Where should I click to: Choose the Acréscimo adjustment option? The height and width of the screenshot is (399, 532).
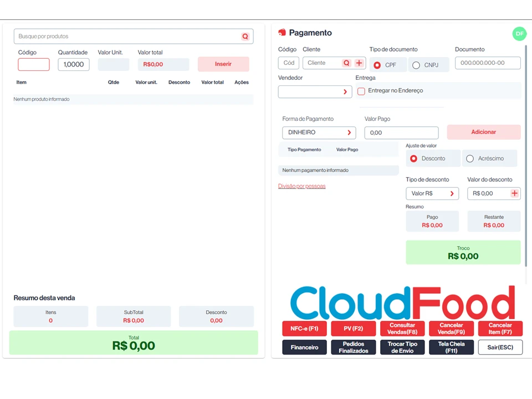coord(470,158)
